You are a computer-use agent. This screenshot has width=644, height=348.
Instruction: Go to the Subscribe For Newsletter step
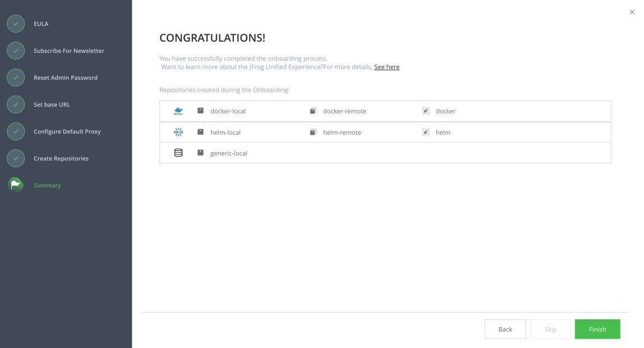(x=69, y=51)
